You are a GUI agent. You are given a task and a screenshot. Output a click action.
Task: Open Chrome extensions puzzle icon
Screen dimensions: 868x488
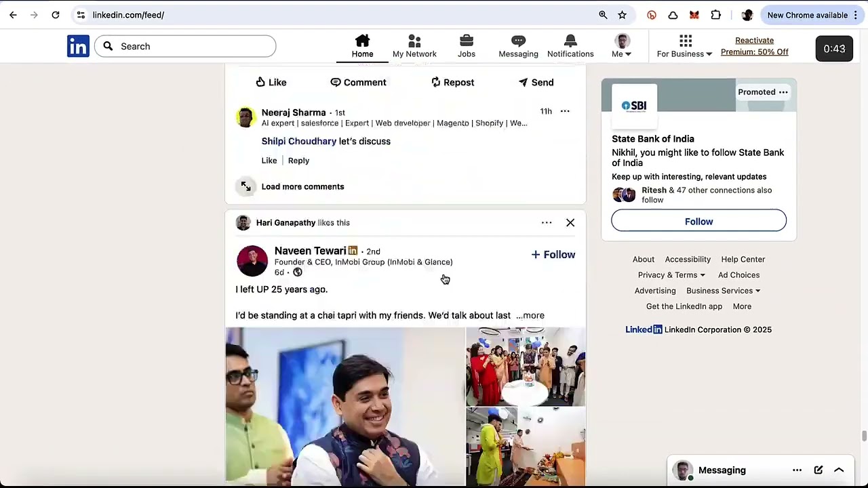[715, 15]
